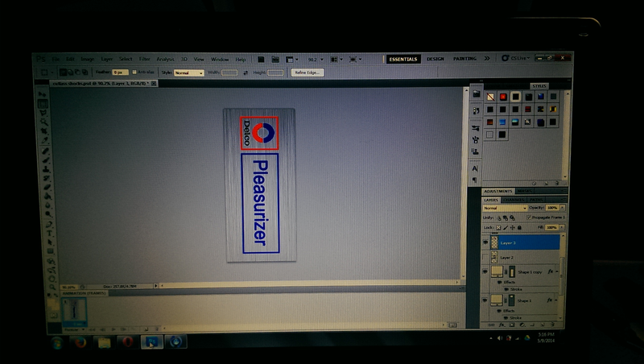Create new layer from Layers footer
644x364 pixels.
pos(543,325)
